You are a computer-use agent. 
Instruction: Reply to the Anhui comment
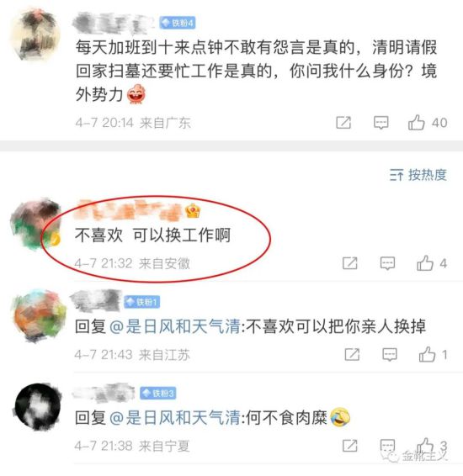(387, 263)
